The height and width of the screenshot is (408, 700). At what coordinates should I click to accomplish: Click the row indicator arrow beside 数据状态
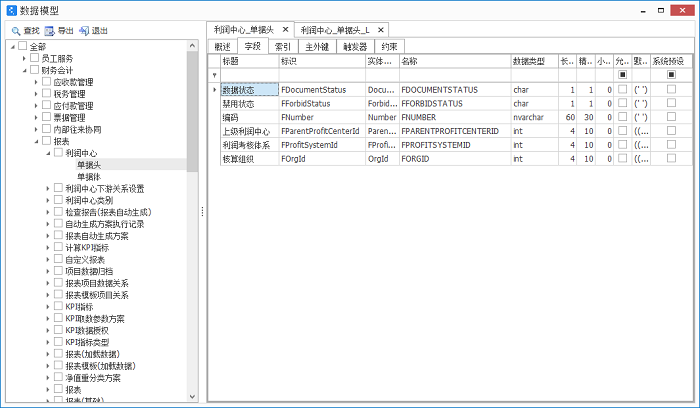tap(214, 90)
